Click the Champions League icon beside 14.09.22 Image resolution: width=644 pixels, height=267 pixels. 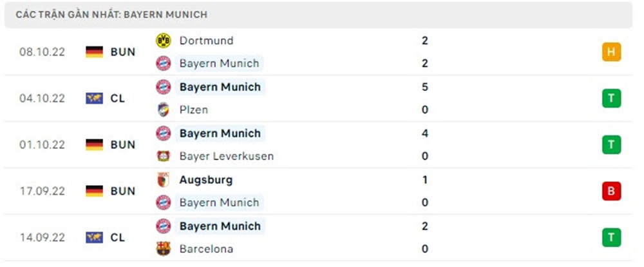click(x=95, y=238)
